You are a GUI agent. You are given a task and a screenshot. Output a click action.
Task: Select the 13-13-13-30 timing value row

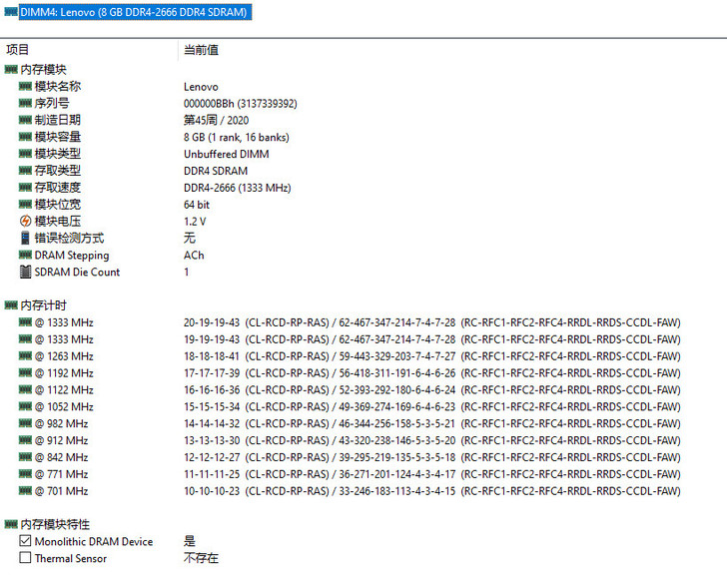tap(432, 440)
